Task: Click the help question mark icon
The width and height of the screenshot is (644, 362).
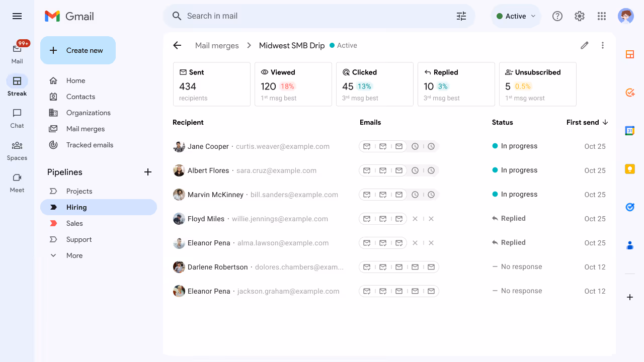Action: point(557,16)
